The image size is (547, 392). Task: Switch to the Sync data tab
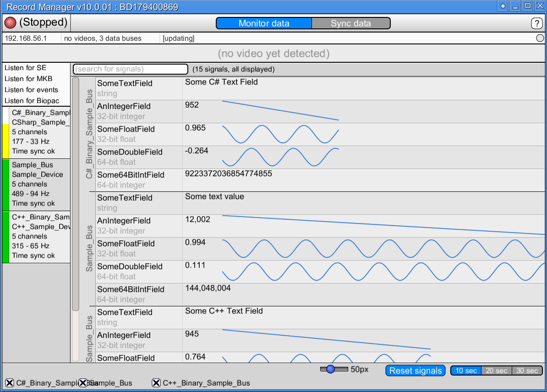351,23
